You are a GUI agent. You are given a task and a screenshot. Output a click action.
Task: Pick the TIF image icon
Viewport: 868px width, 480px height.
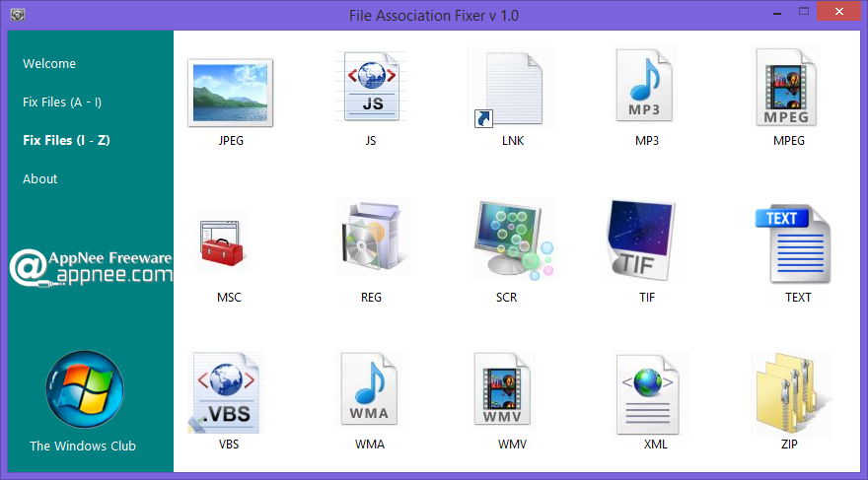640,240
